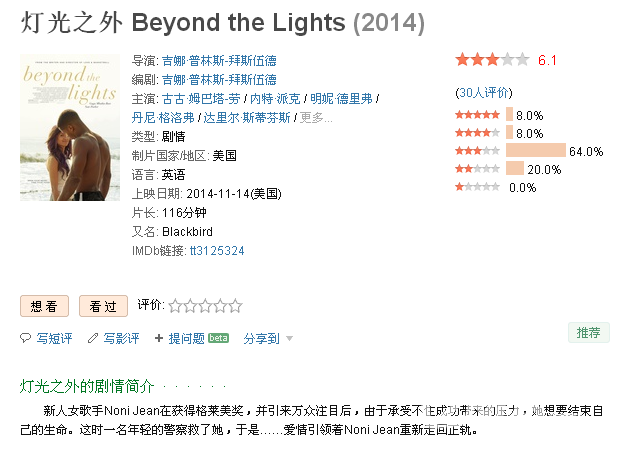Click the pencil icon for 写影评
Viewport: 630px width, 462px height.
pyautogui.click(x=93, y=338)
